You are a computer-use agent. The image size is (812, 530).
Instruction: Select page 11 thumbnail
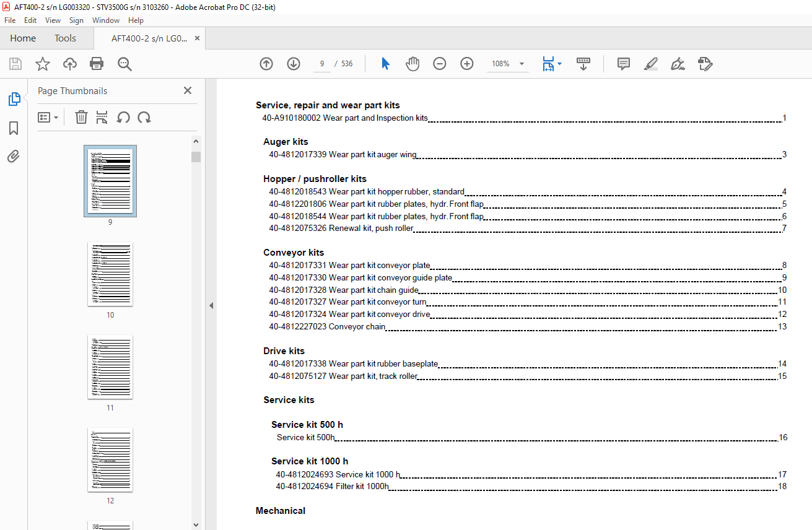(x=110, y=367)
